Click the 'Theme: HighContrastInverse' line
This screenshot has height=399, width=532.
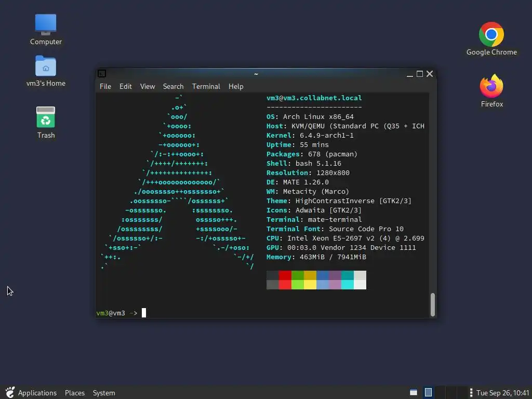pos(339,201)
